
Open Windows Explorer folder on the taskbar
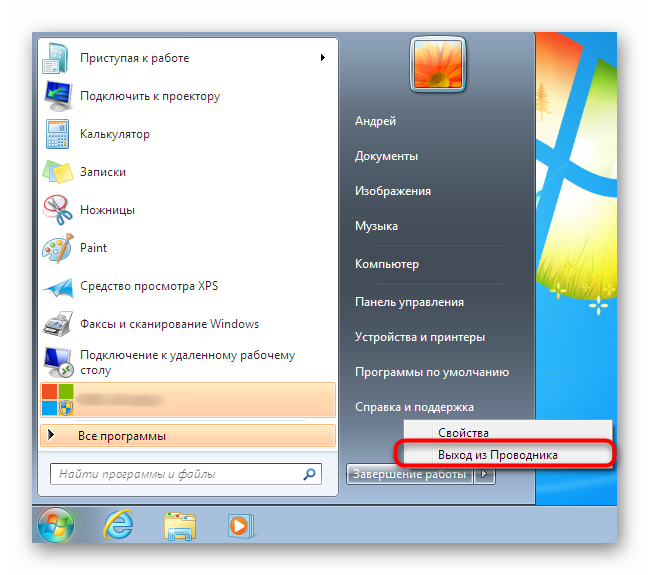click(x=180, y=526)
